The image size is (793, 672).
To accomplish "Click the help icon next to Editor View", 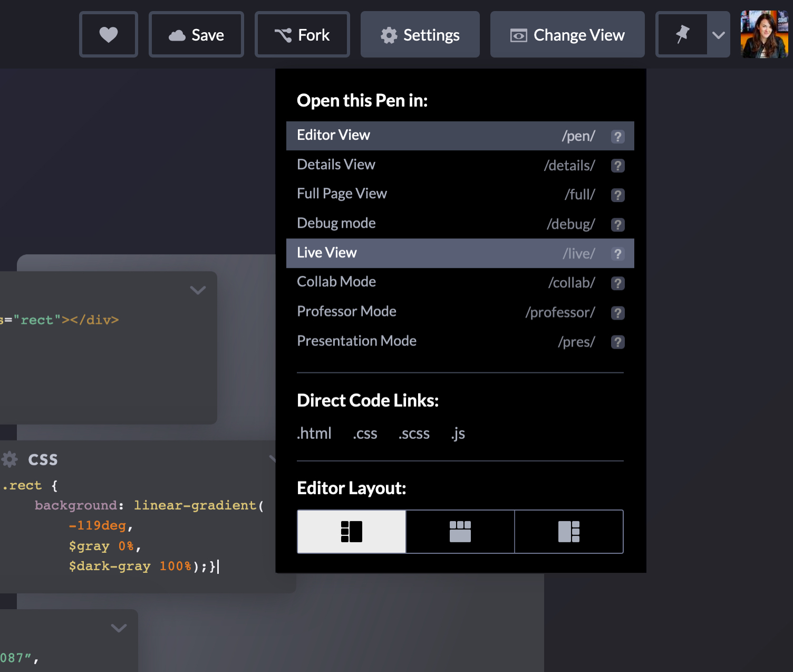I will pos(617,136).
